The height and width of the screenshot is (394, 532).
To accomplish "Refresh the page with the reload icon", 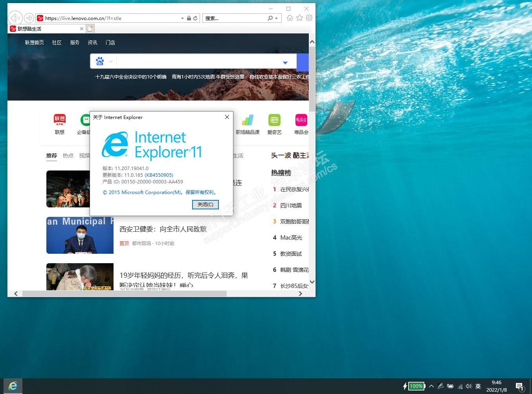I will tap(195, 18).
